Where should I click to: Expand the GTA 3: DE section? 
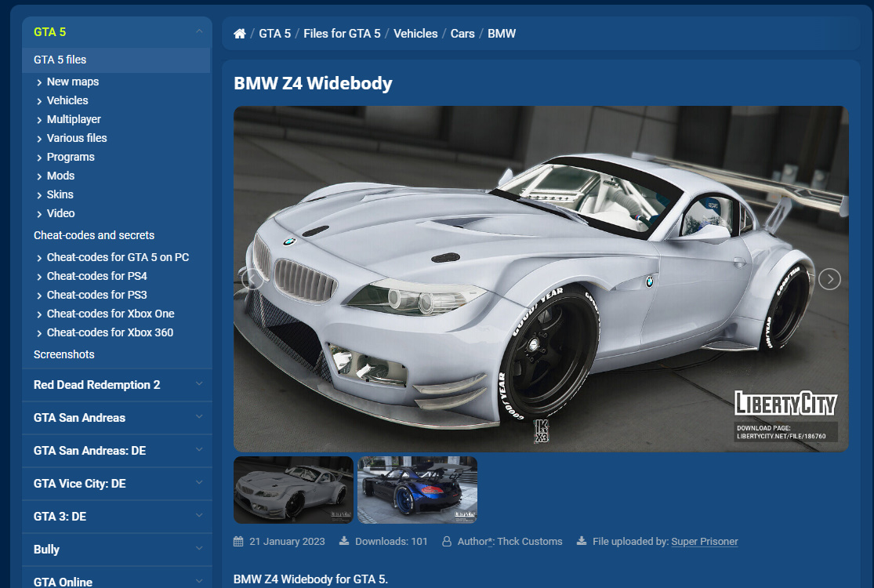(x=117, y=516)
